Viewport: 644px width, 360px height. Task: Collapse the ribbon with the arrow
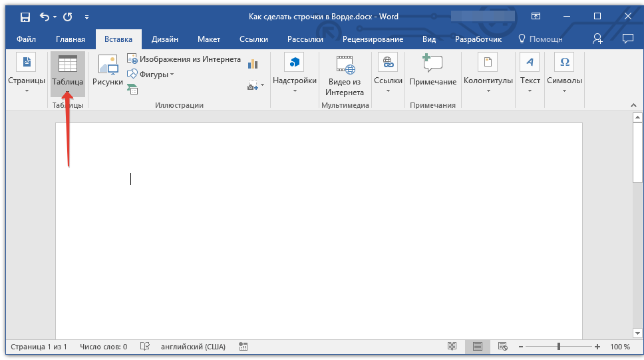(x=633, y=106)
